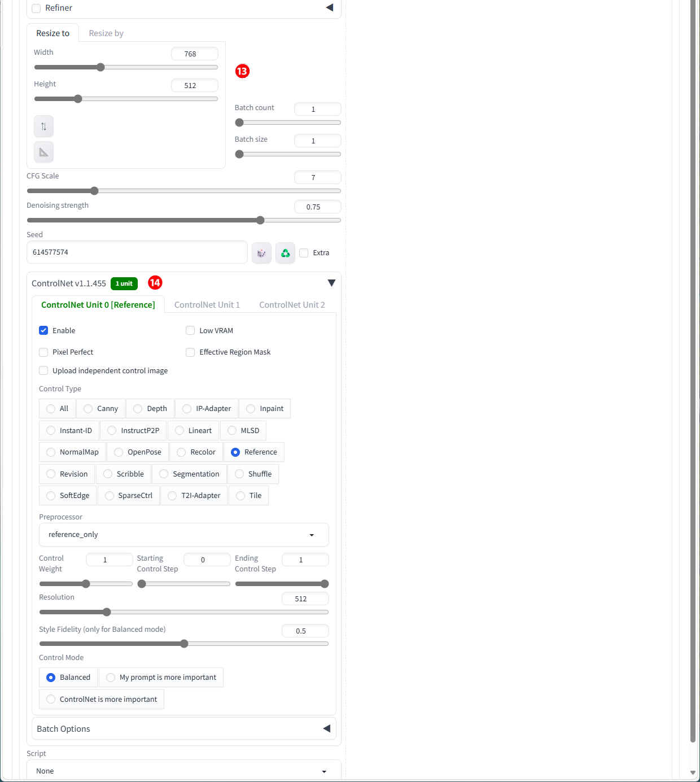This screenshot has width=700, height=782.
Task: Expand the Refiner section arrow
Action: coord(330,8)
